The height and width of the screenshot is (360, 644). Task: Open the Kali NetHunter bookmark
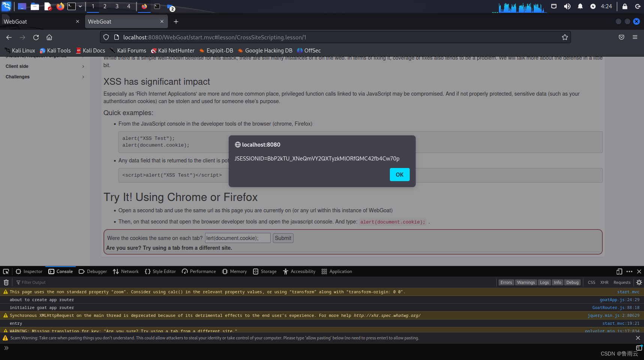[x=172, y=51]
